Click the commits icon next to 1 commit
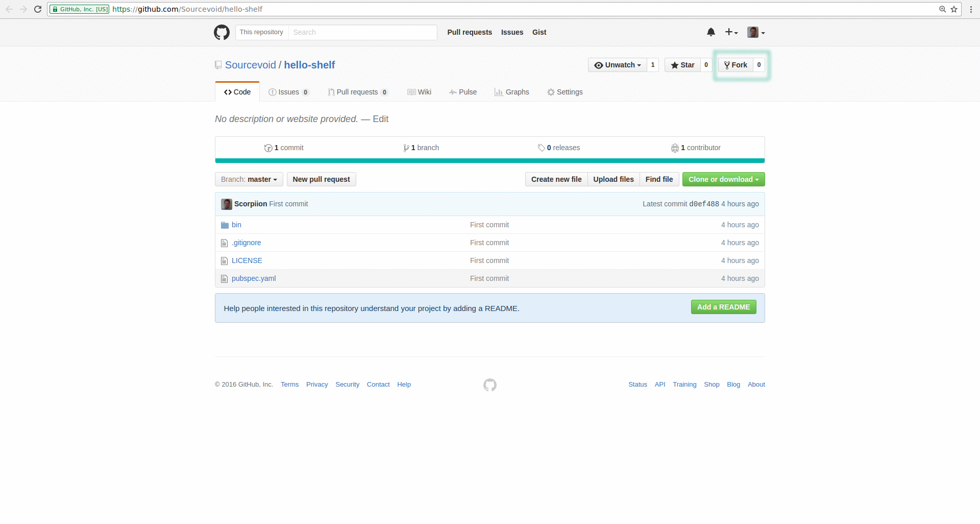The image size is (980, 524). point(268,148)
